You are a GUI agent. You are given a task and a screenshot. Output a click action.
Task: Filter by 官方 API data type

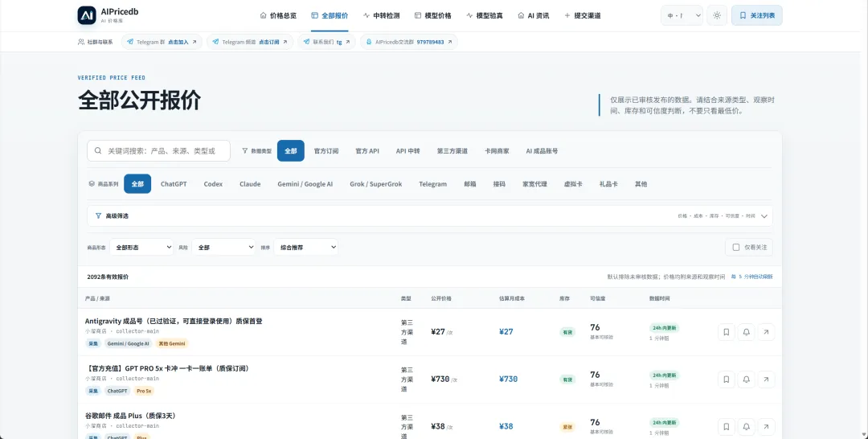point(367,150)
